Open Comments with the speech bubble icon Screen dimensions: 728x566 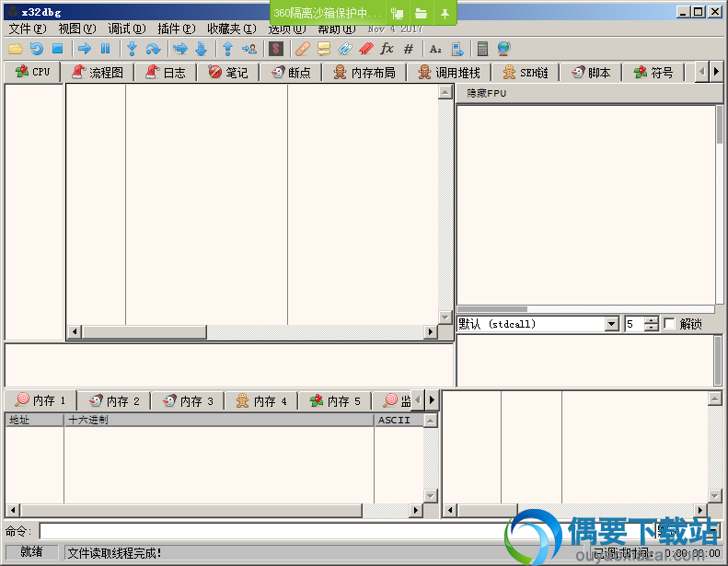(x=324, y=48)
